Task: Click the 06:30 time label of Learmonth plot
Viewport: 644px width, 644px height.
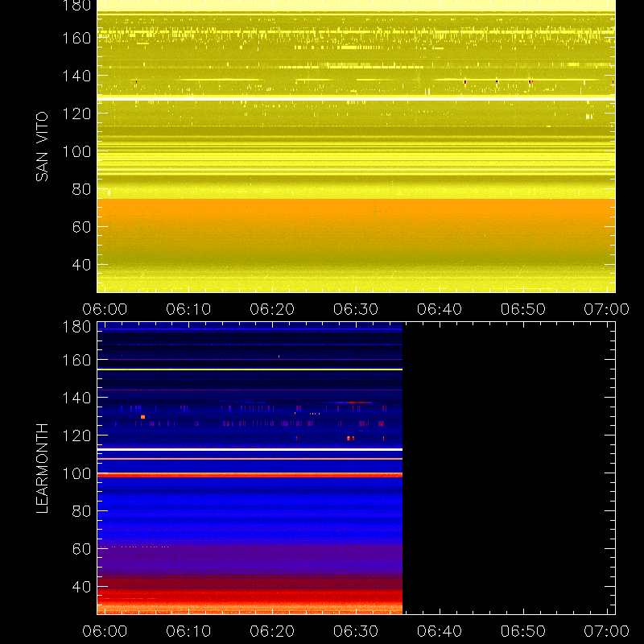Action: tap(356, 631)
